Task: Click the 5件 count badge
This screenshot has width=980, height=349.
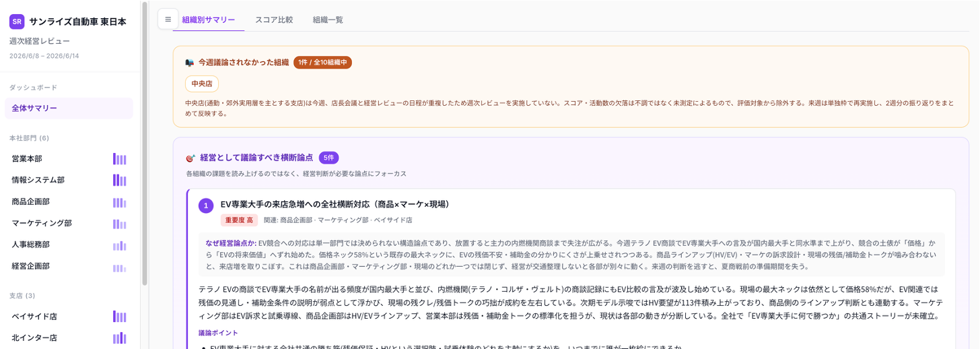Action: [328, 158]
